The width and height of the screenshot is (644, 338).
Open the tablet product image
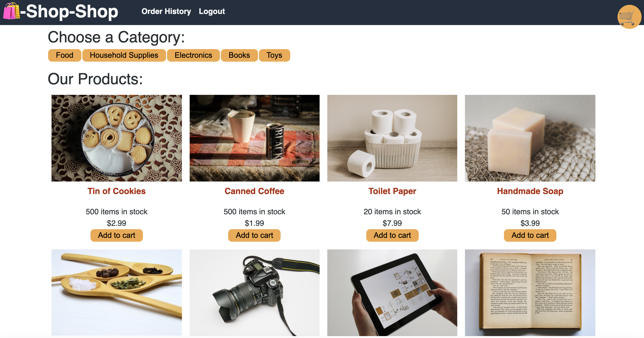click(392, 292)
